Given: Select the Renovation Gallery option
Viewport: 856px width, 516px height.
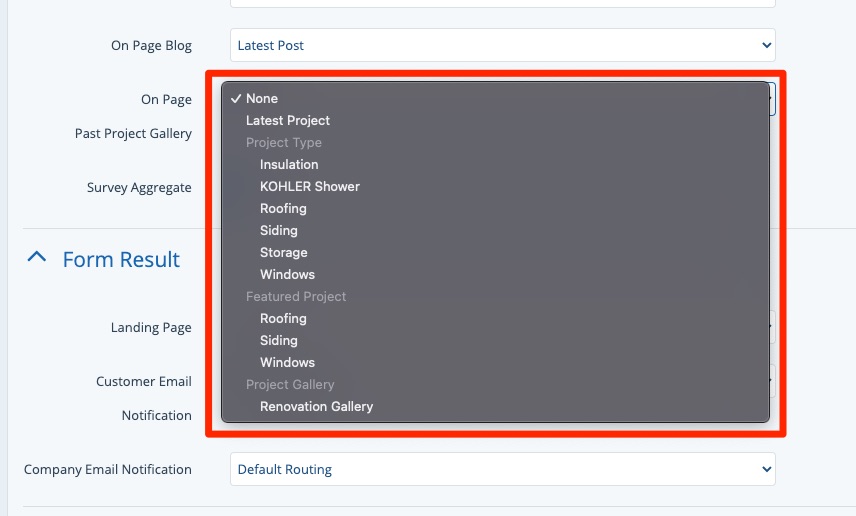Looking at the screenshot, I should click(316, 406).
